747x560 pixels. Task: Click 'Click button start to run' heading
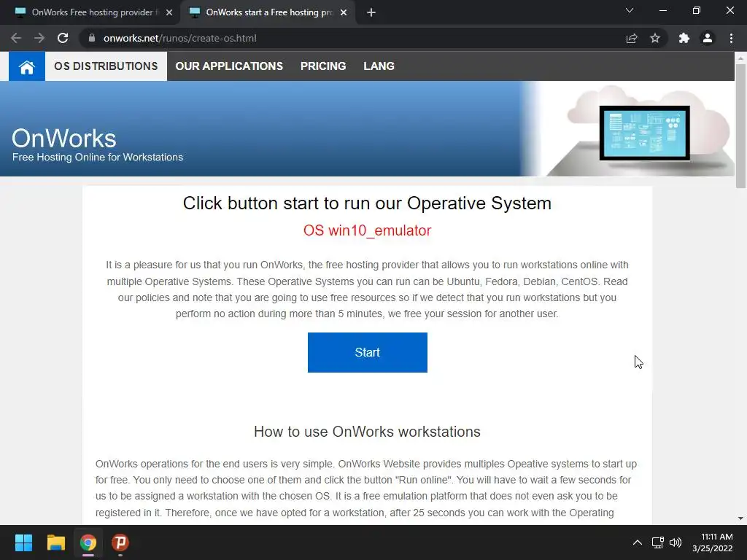[x=367, y=203]
